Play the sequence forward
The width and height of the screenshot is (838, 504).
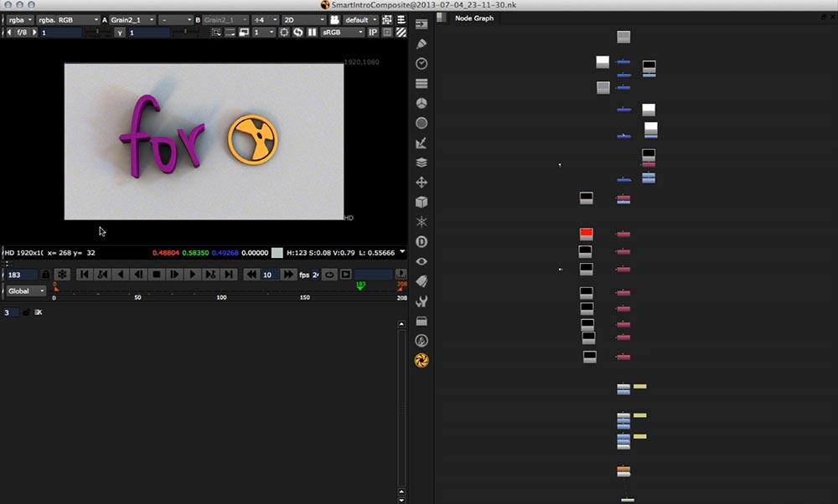coord(193,275)
